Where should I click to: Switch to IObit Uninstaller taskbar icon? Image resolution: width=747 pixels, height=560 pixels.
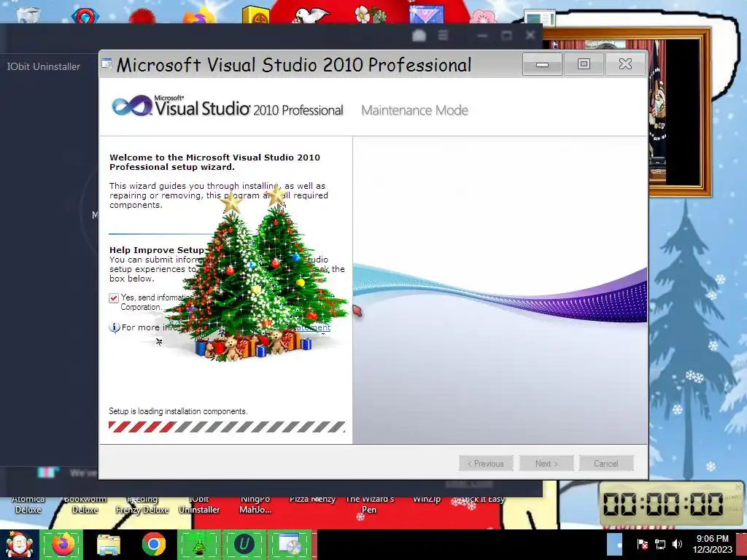(244, 545)
